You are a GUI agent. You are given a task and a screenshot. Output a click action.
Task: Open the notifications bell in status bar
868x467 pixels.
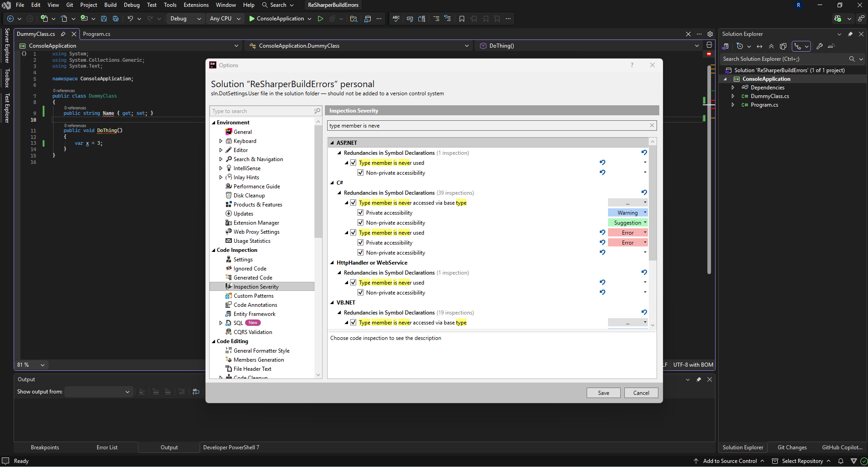pos(841,461)
